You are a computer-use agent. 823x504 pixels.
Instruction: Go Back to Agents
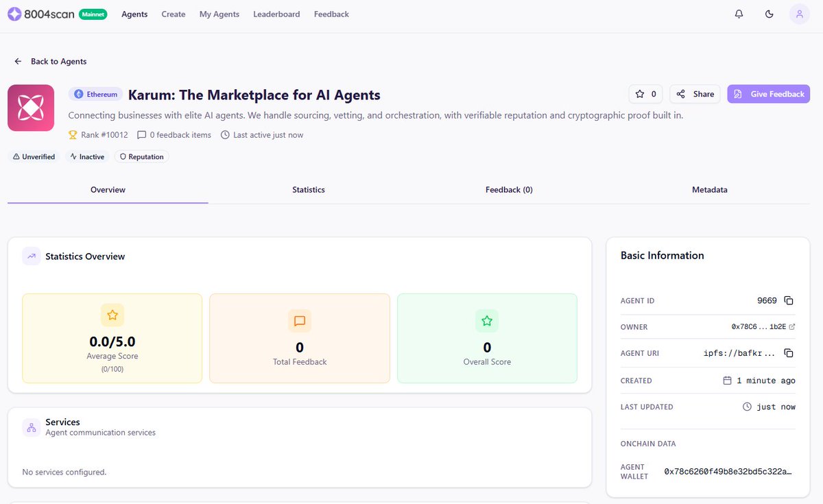(x=51, y=61)
